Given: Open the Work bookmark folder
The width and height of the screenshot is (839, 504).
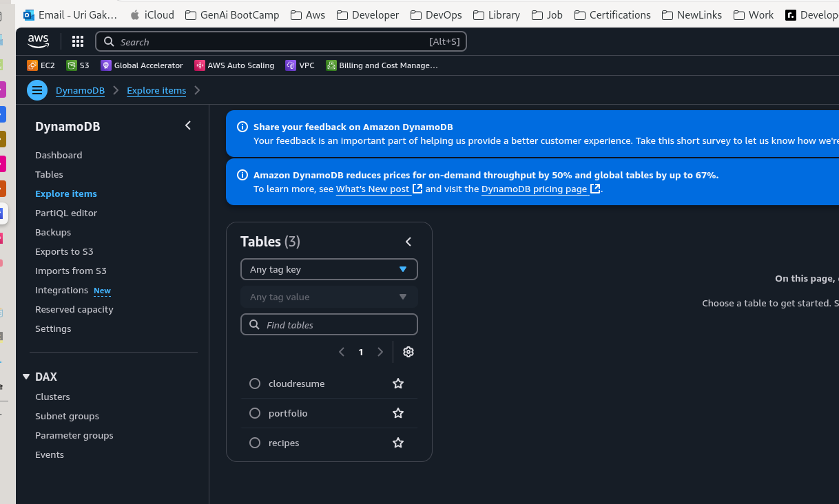Looking at the screenshot, I should [754, 14].
